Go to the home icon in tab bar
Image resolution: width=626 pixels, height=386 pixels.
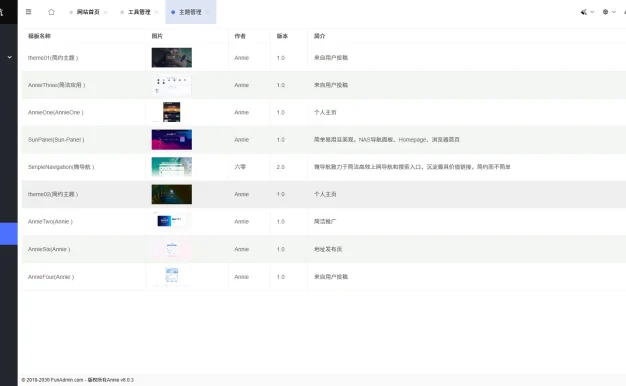[51, 12]
